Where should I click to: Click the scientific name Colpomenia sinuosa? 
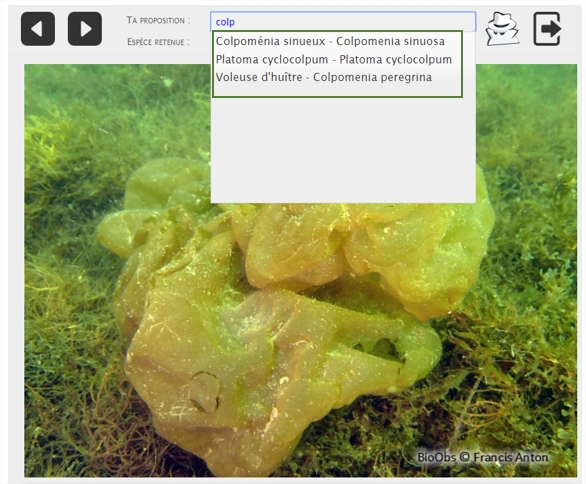pyautogui.click(x=391, y=41)
